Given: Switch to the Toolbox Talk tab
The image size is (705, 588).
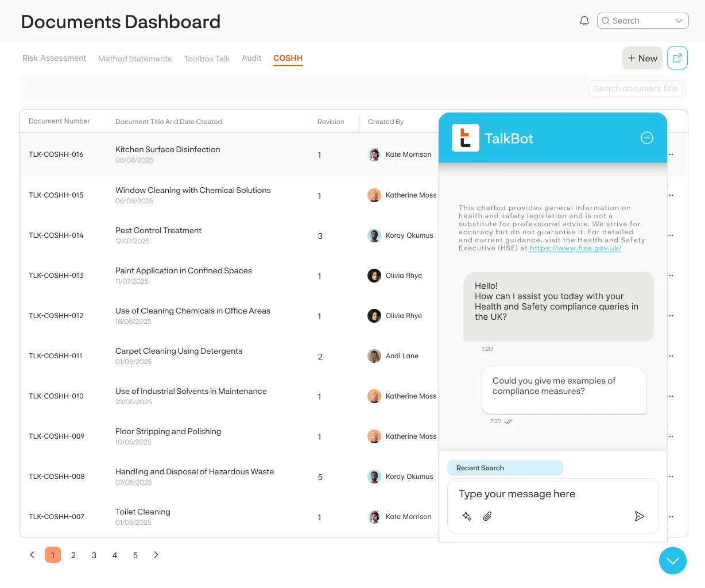Looking at the screenshot, I should coord(207,59).
